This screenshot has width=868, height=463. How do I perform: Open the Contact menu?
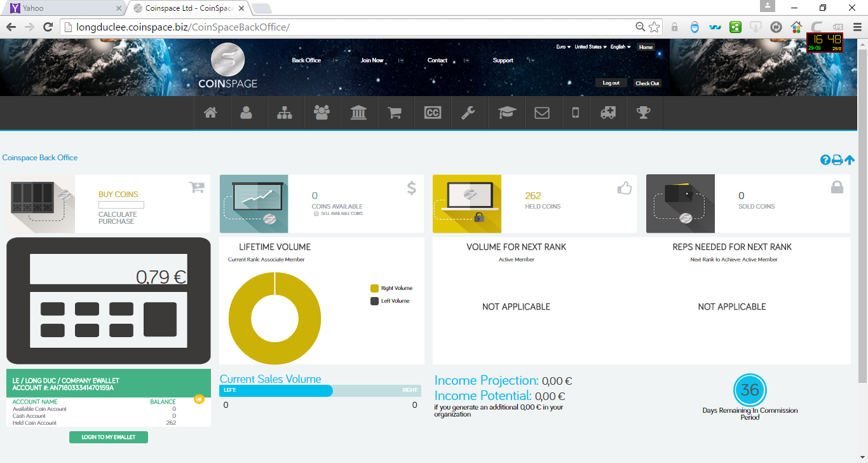pyautogui.click(x=437, y=60)
